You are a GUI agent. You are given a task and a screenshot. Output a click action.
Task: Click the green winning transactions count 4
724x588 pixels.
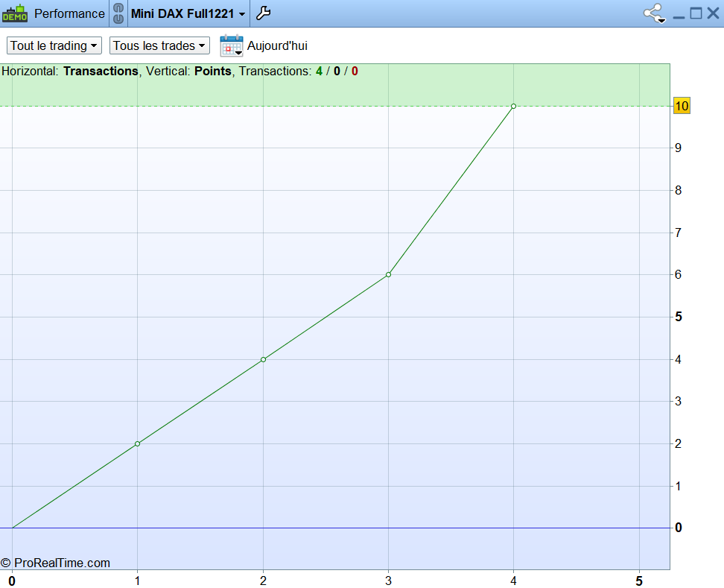click(x=319, y=71)
